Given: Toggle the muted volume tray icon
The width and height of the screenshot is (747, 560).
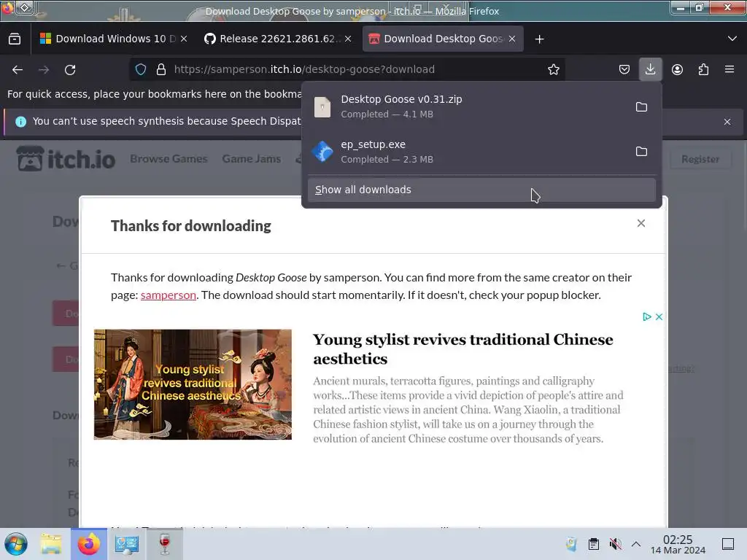Looking at the screenshot, I should click(615, 544).
